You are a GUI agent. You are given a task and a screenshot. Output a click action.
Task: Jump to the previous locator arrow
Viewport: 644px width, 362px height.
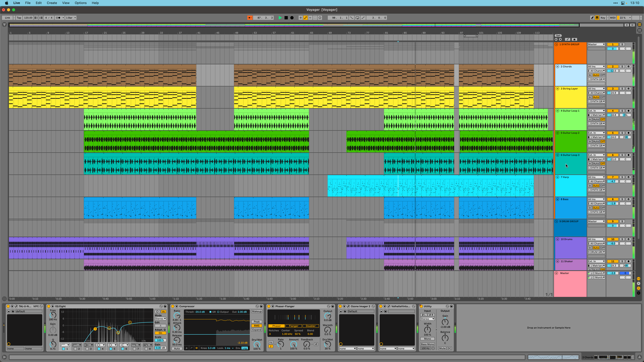click(x=556, y=39)
